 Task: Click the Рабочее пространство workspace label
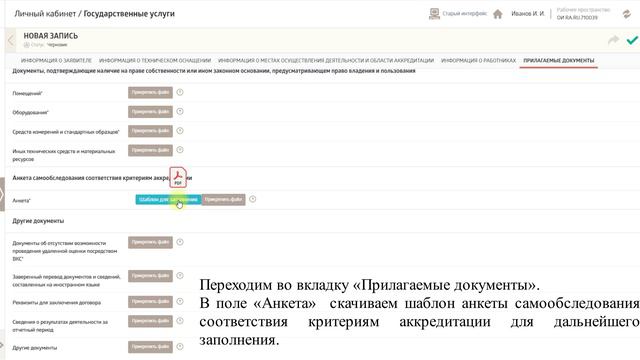pos(583,10)
